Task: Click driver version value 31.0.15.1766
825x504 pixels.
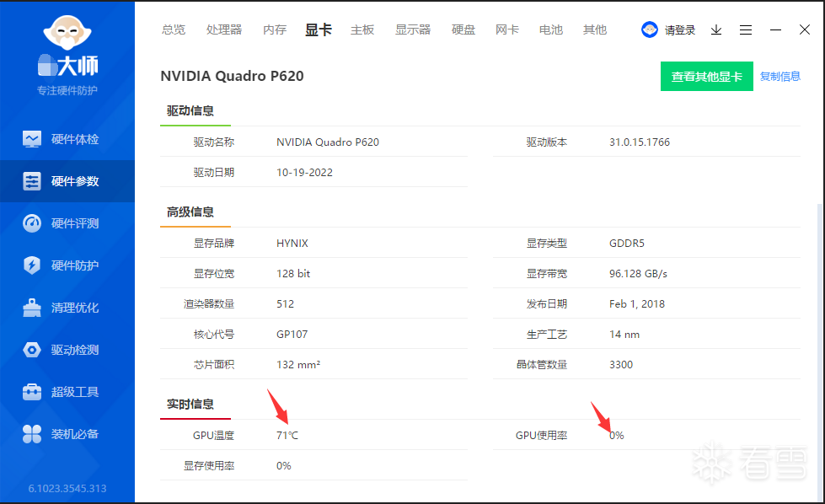Action: coord(640,142)
